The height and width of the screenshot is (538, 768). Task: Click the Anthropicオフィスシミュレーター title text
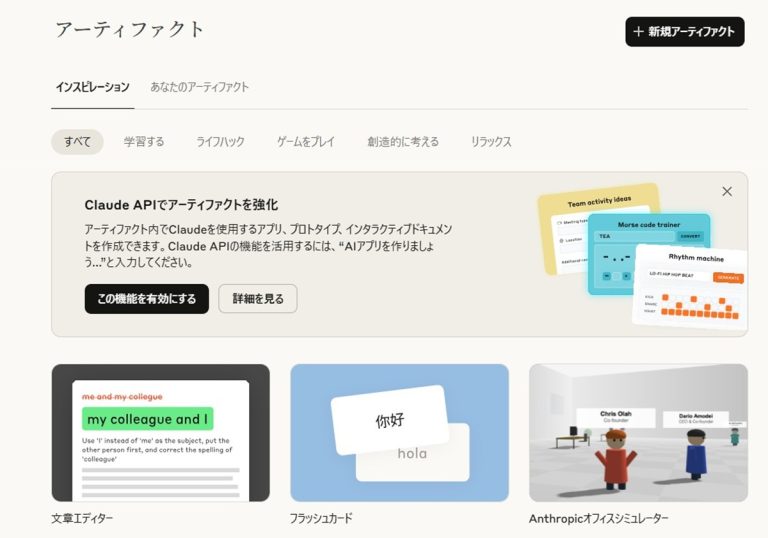(598, 519)
